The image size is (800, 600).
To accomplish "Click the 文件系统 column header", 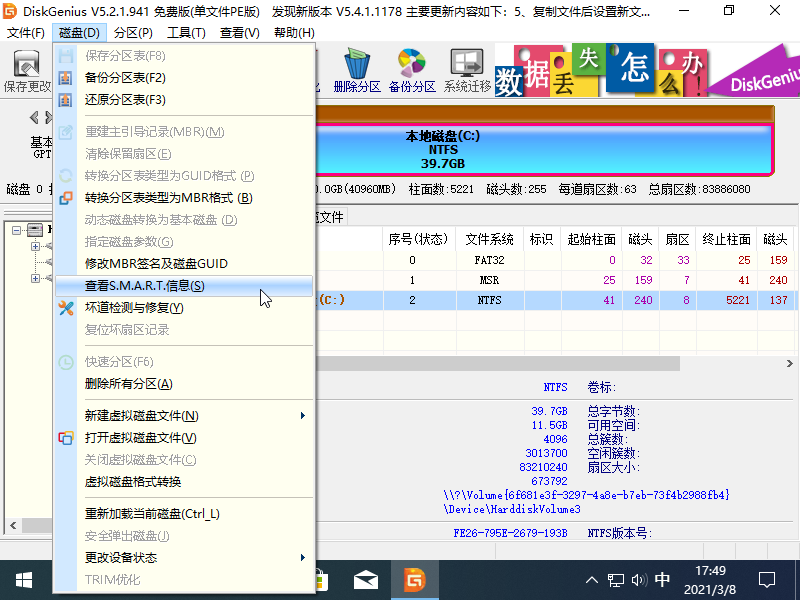I will (x=489, y=240).
